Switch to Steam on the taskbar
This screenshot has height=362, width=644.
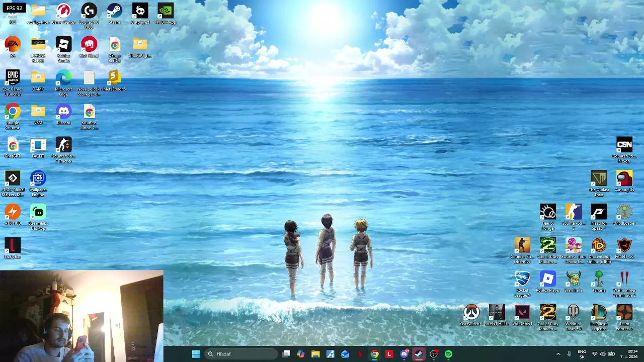[419, 354]
